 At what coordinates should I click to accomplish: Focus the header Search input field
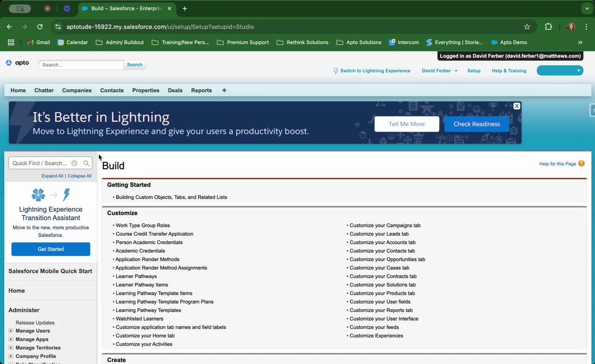(x=81, y=65)
